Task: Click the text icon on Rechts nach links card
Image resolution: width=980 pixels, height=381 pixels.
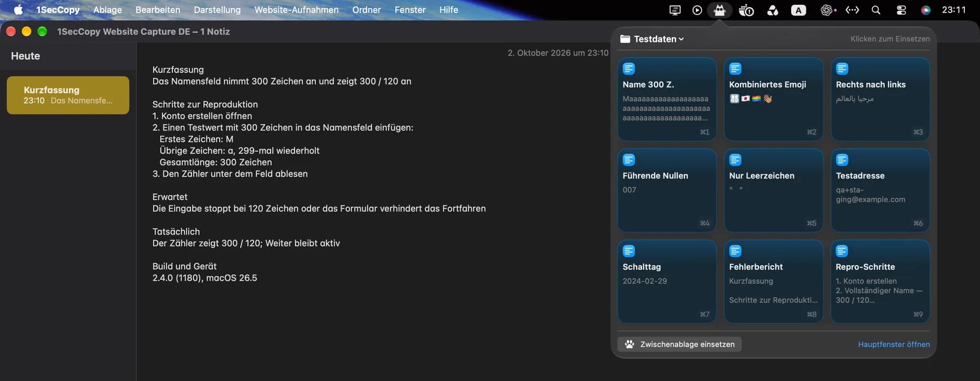Action: (x=842, y=69)
